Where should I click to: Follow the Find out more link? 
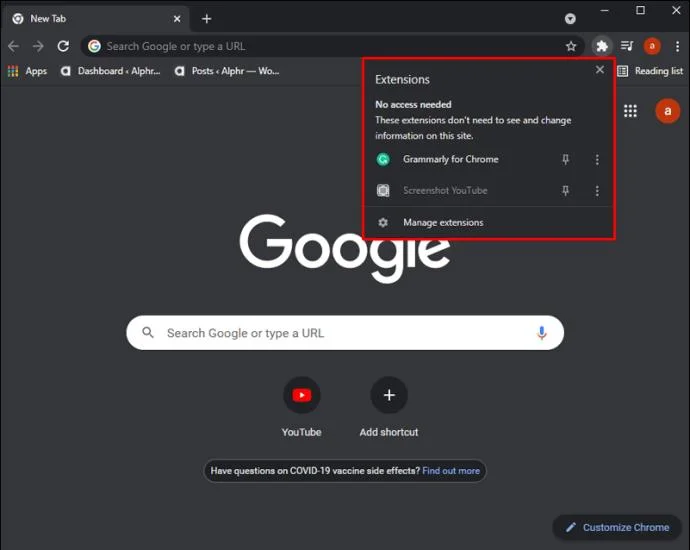point(451,471)
